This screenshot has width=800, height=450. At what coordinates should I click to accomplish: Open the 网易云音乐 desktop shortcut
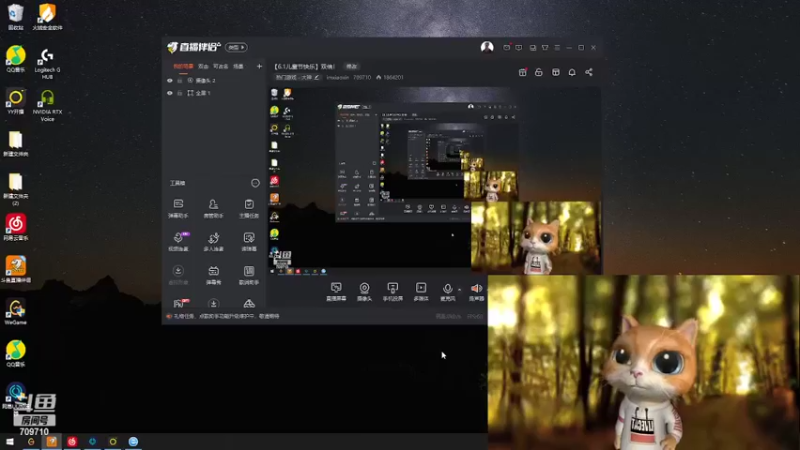click(16, 227)
